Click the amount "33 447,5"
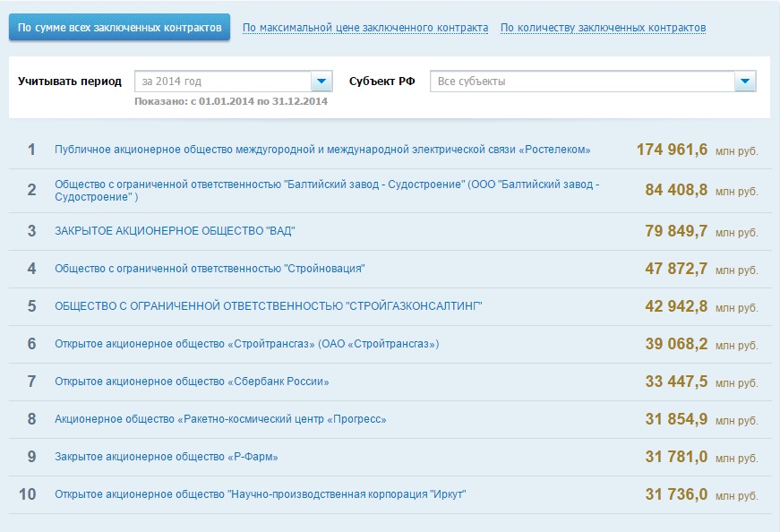The height and width of the screenshot is (532, 780). pyautogui.click(x=676, y=382)
